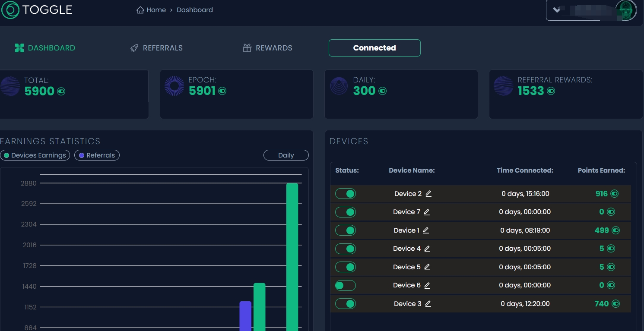
Task: Click the 0 days, 12:20:00 time value
Action: tap(525, 304)
